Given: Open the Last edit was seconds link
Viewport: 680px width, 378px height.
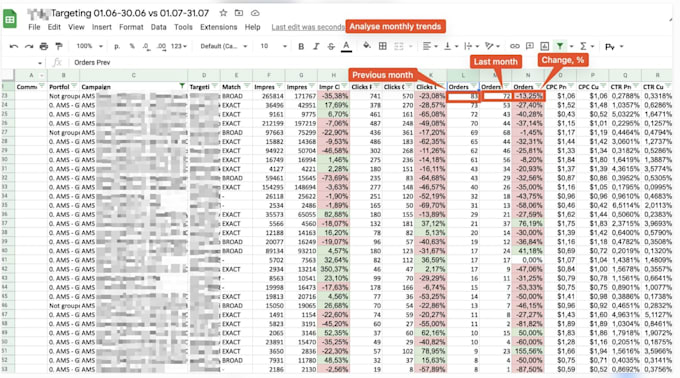Looking at the screenshot, I should 308,27.
